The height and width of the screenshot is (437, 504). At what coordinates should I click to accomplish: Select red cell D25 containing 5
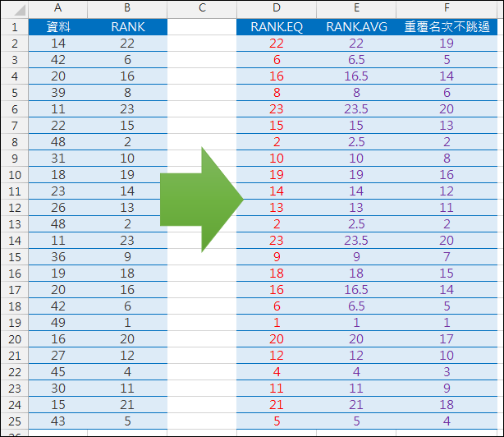click(x=277, y=421)
